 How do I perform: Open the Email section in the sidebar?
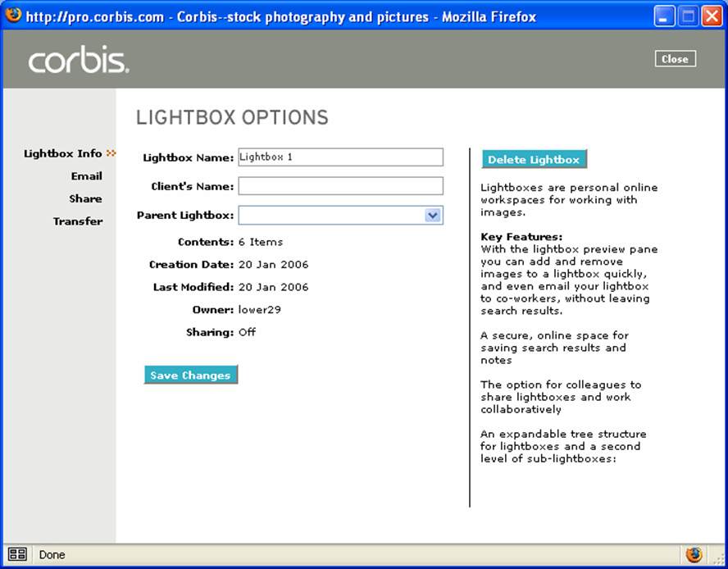click(x=86, y=176)
